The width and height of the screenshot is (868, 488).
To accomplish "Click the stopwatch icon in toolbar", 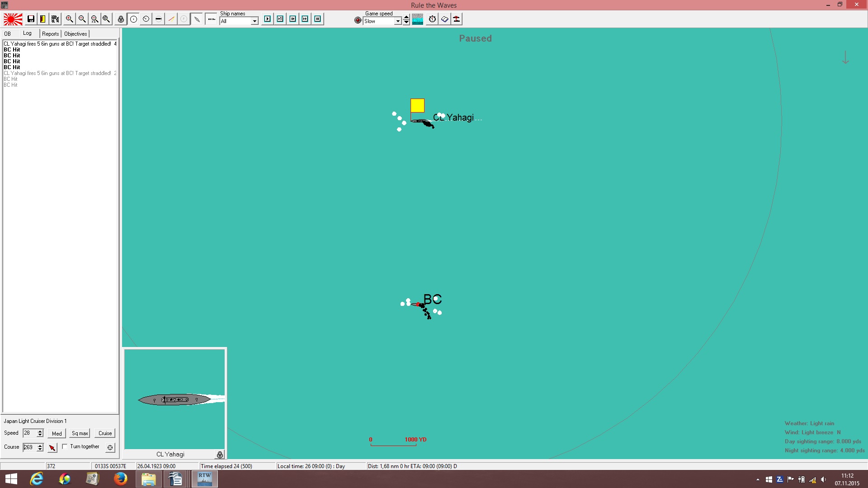I will pos(433,19).
